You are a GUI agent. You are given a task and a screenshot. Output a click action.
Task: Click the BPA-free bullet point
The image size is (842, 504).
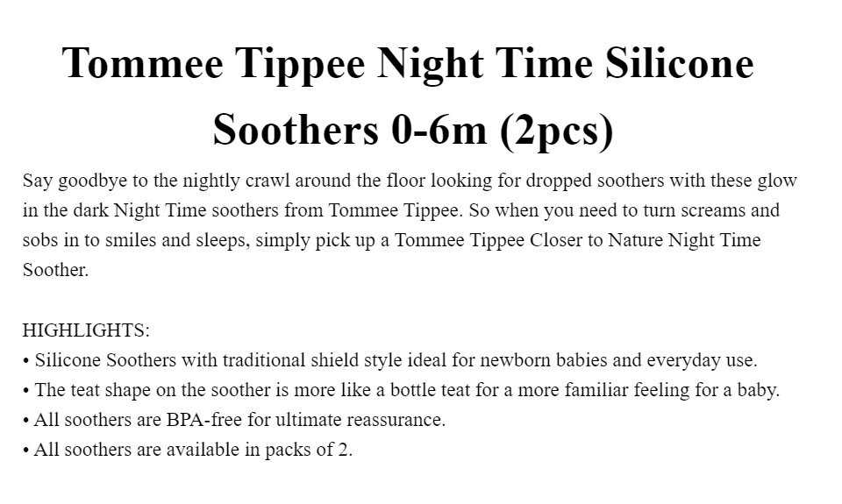[x=234, y=420]
